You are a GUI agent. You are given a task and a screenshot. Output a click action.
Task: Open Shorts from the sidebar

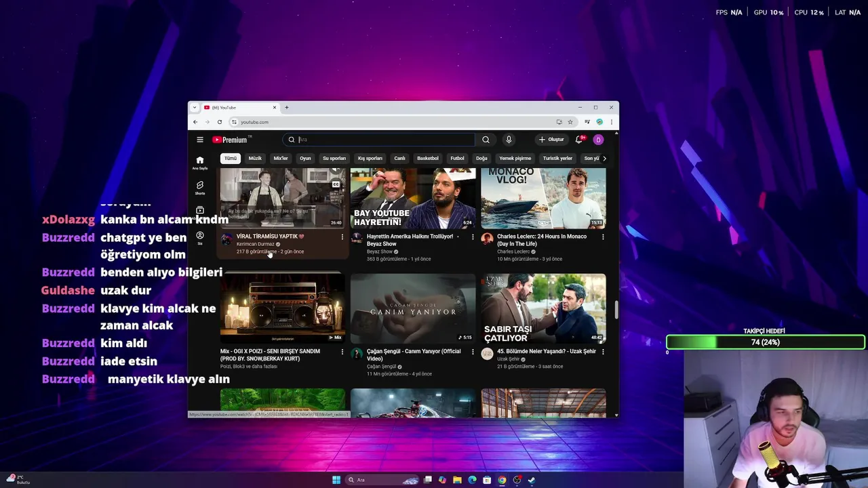click(200, 188)
